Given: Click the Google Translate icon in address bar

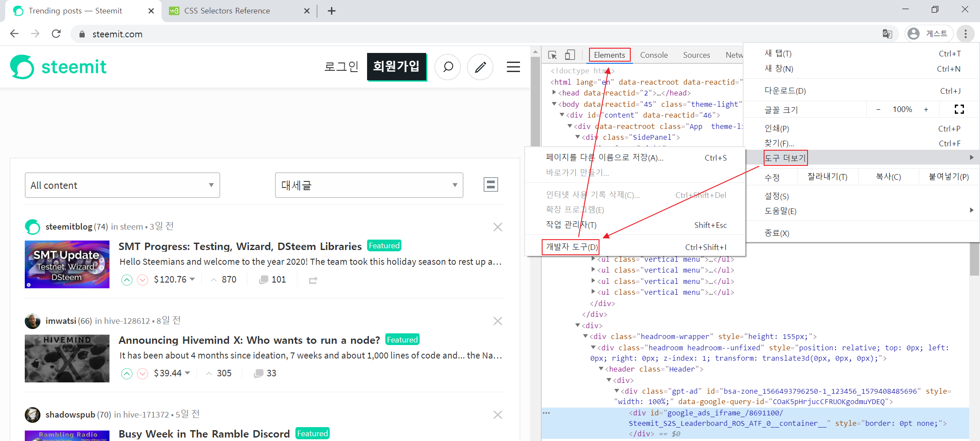Looking at the screenshot, I should [x=887, y=34].
